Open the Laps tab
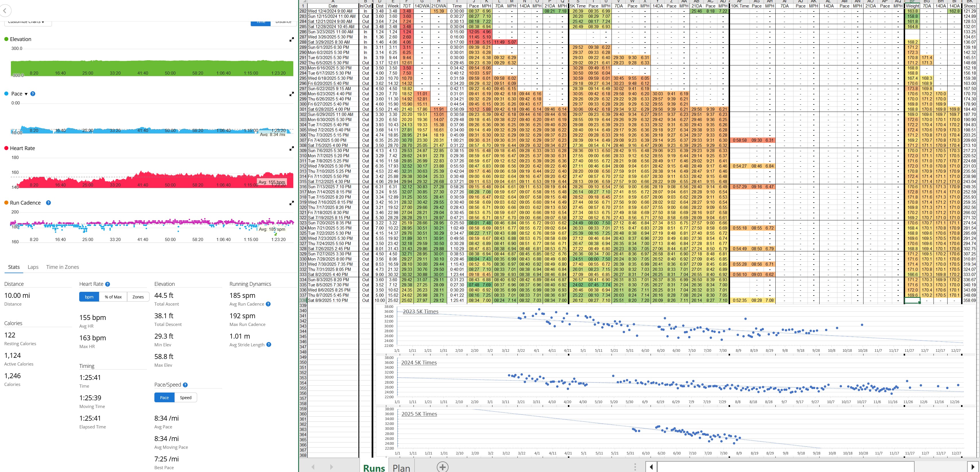Screen dimensions: 980x472 pyautogui.click(x=33, y=267)
